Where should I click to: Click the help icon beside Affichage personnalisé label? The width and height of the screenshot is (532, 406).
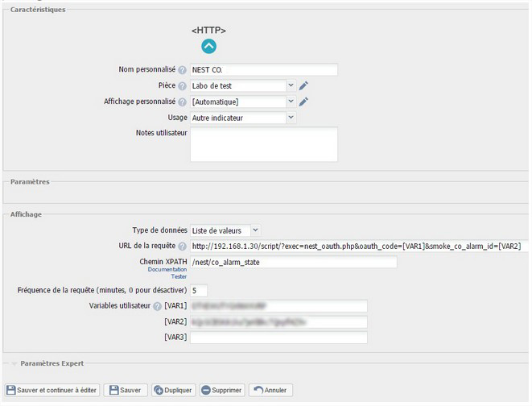pos(182,102)
